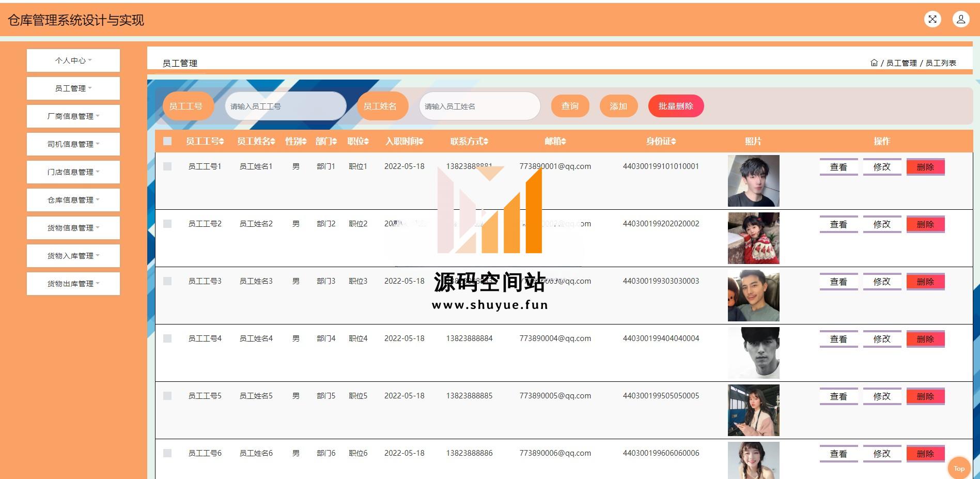980x479 pixels.
Task: Open 仓库信息管理 in the sidebar
Action: 73,200
